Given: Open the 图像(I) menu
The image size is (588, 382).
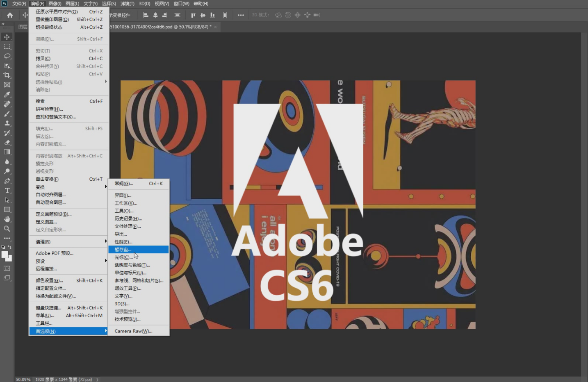Looking at the screenshot, I should click(x=55, y=4).
